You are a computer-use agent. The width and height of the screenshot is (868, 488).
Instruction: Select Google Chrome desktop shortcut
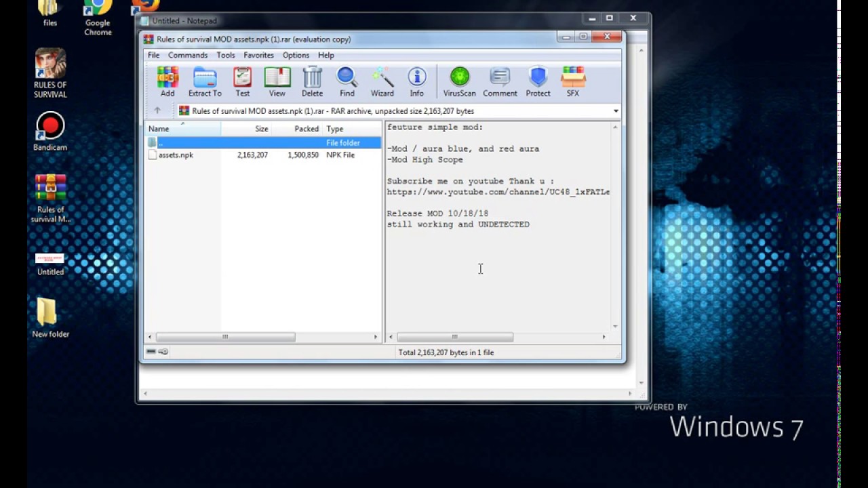pyautogui.click(x=98, y=18)
